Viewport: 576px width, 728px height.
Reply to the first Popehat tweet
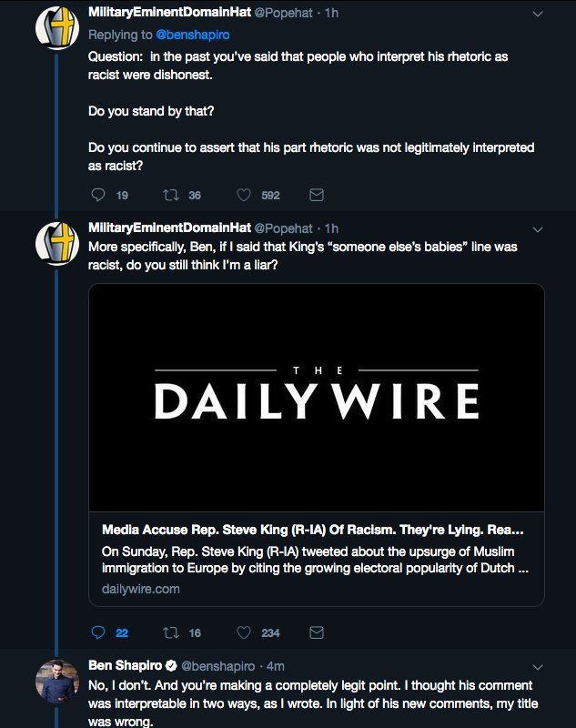[98, 195]
